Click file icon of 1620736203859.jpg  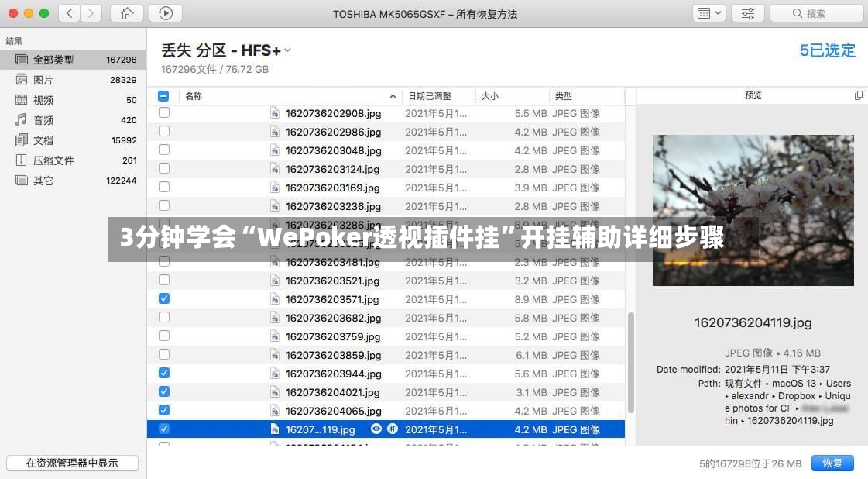click(275, 355)
